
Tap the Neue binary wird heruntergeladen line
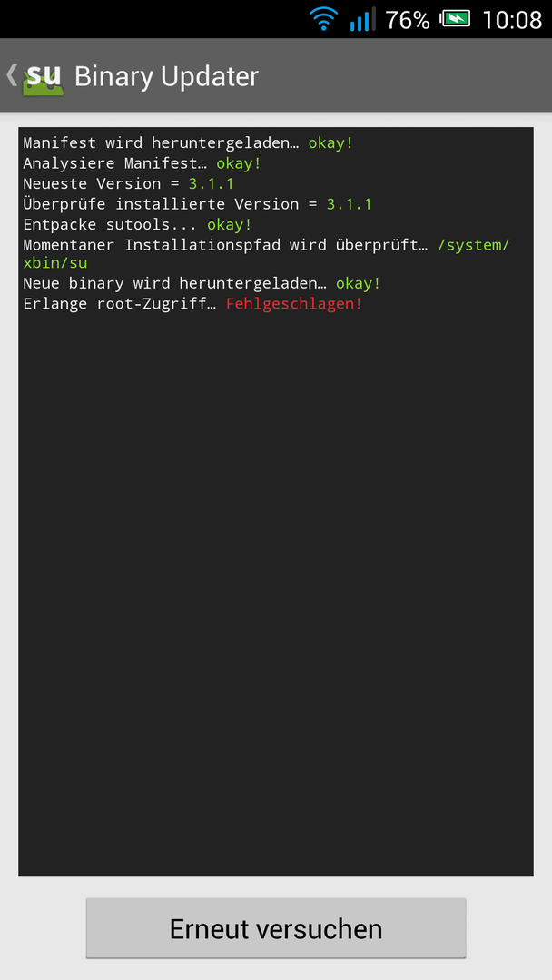202,284
